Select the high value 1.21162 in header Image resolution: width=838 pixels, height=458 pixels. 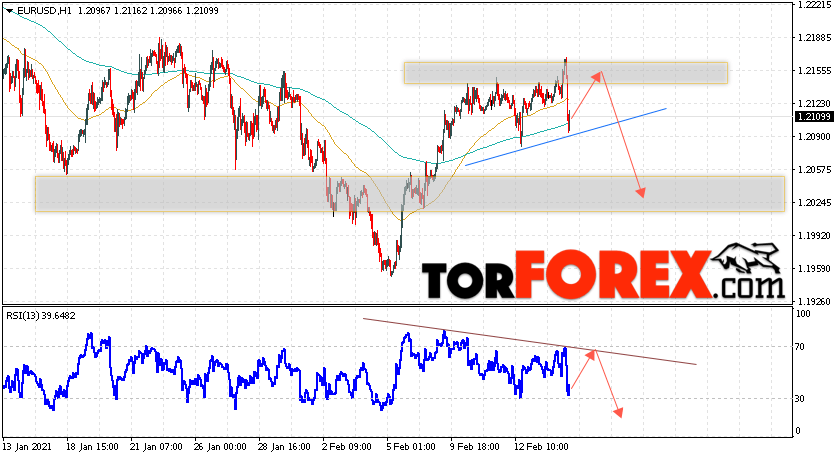pyautogui.click(x=130, y=11)
